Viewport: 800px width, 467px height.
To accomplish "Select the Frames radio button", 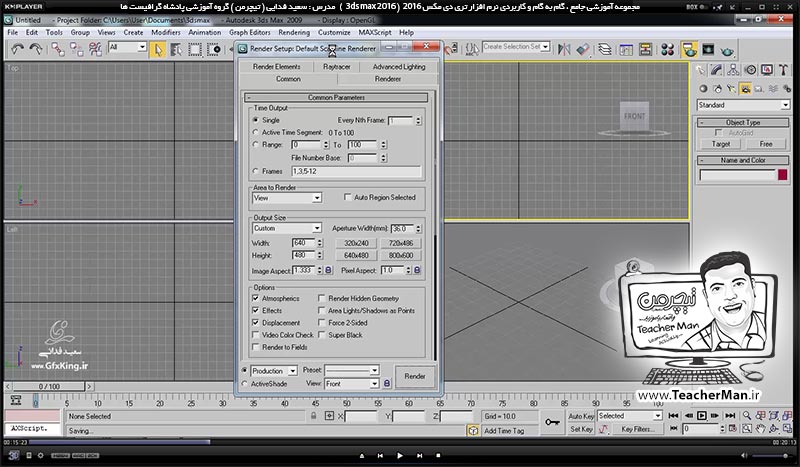I will pyautogui.click(x=256, y=171).
